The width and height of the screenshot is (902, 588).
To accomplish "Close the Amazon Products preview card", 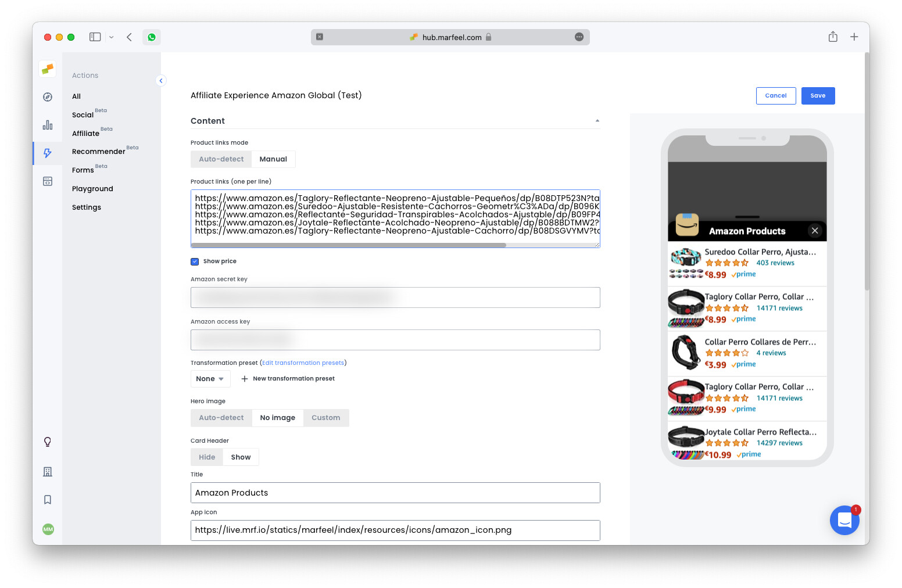I will point(815,230).
